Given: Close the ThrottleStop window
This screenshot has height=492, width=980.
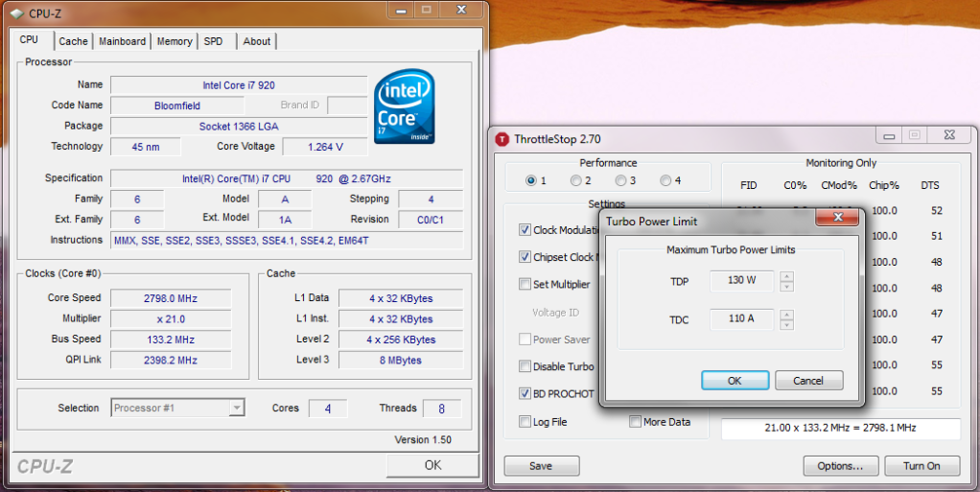Looking at the screenshot, I should 948,135.
